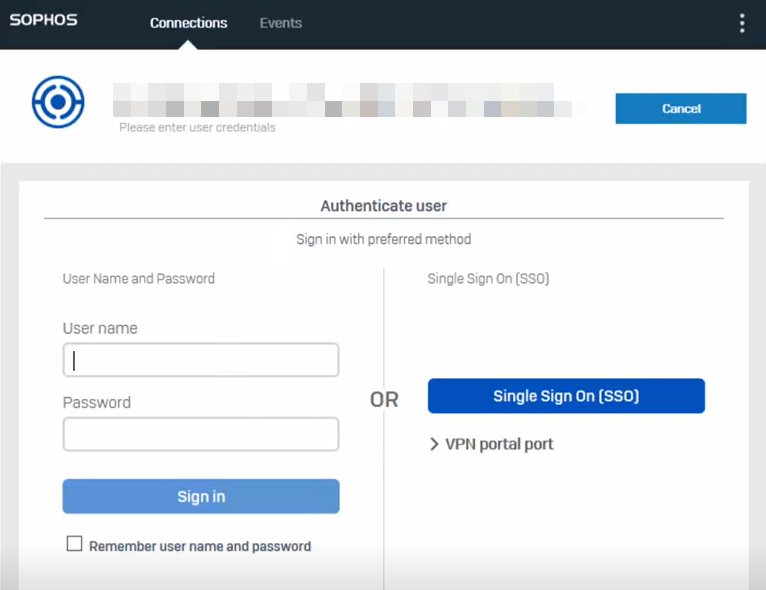This screenshot has height=590, width=766.
Task: Expand the VPN portal port chevron
Action: (434, 444)
